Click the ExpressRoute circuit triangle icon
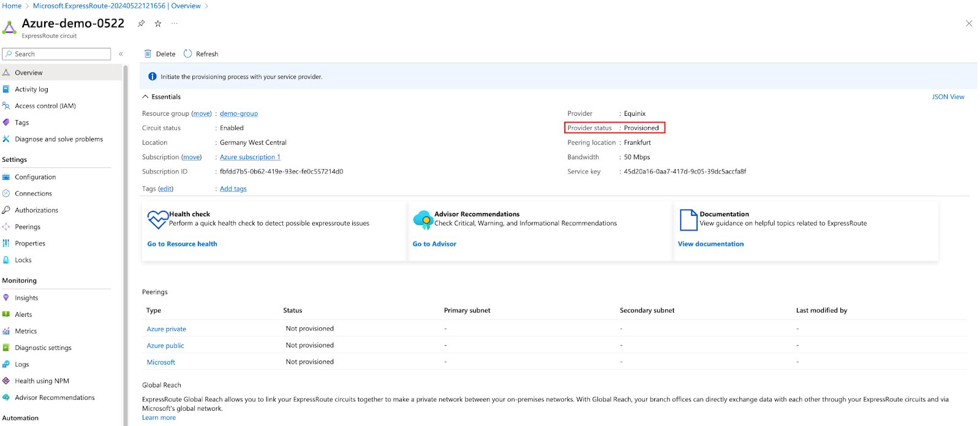980x426 pixels. point(9,28)
